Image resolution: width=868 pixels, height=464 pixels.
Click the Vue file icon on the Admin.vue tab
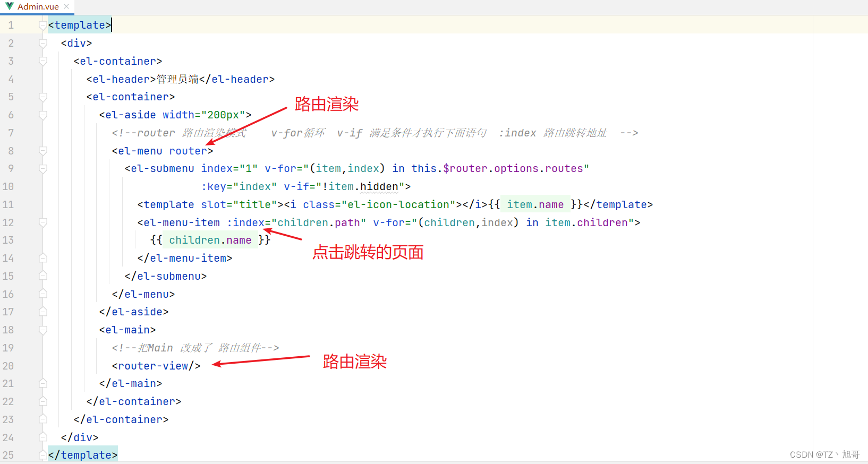tap(10, 6)
